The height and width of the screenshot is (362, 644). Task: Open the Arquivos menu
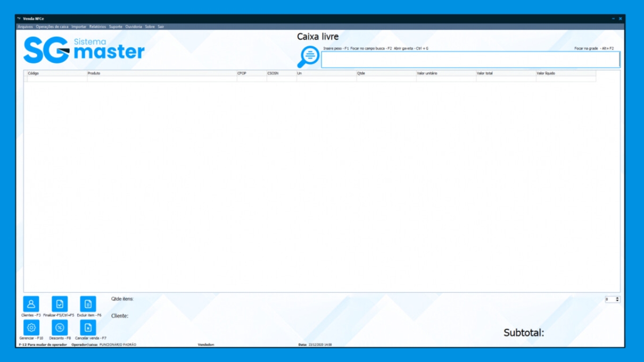[25, 27]
